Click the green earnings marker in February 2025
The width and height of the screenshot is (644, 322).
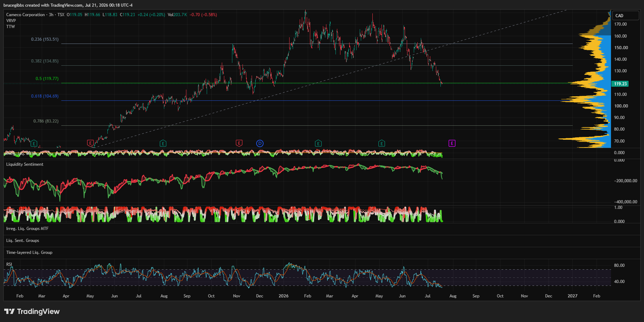pyautogui.click(x=34, y=143)
